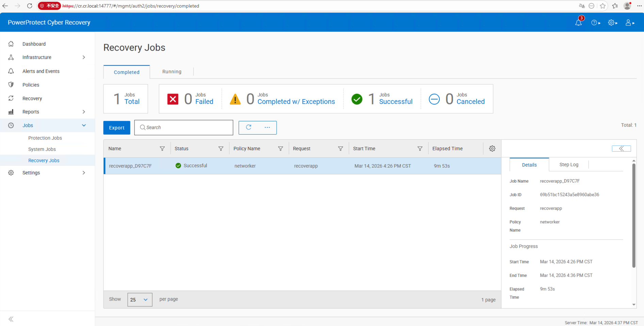The height and width of the screenshot is (326, 644).
Task: Click the Infrastructure network icon
Action: point(11,57)
